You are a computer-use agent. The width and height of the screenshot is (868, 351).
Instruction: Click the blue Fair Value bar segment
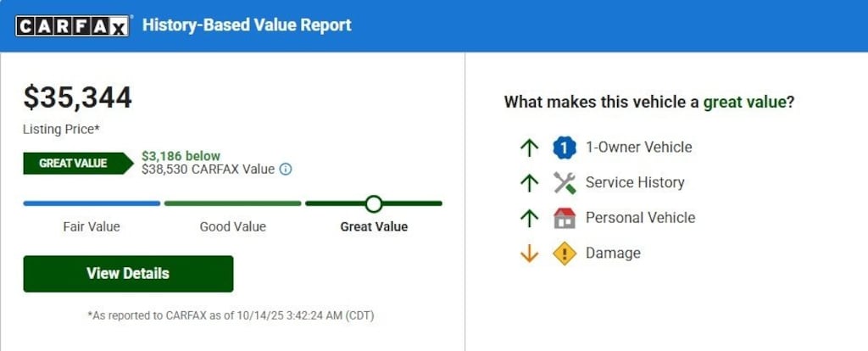92,203
